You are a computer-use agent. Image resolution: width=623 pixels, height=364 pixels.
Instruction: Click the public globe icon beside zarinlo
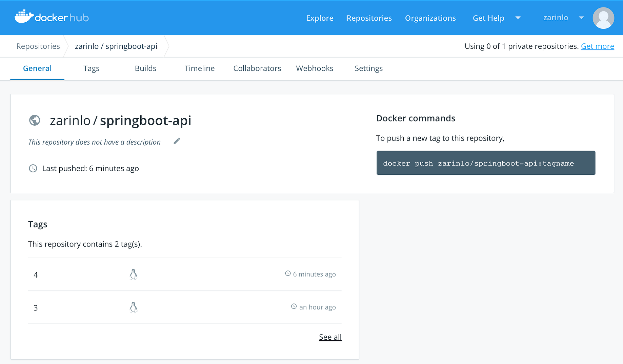[x=35, y=120]
